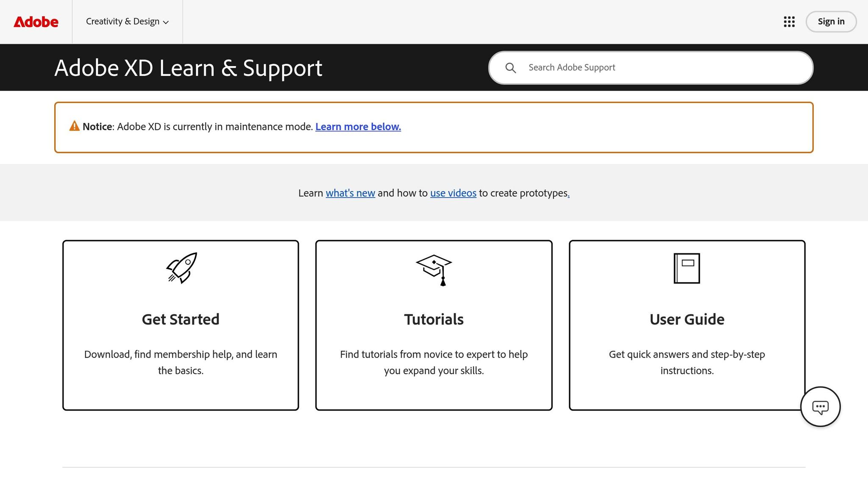This screenshot has width=868, height=488.
Task: Open the User Guide heading
Action: tap(687, 319)
